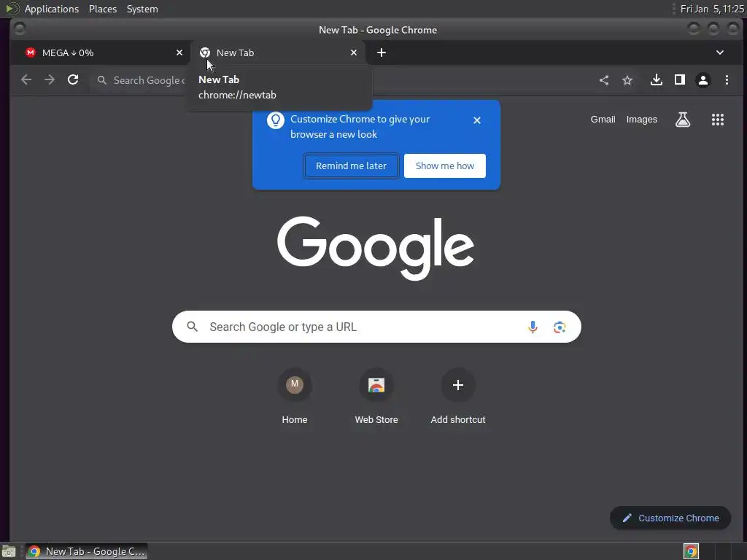
Task: Open the Web Store shortcut
Action: point(376,397)
